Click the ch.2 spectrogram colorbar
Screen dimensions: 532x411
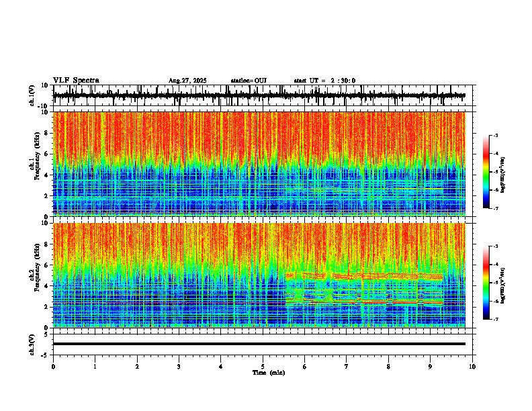pos(486,283)
